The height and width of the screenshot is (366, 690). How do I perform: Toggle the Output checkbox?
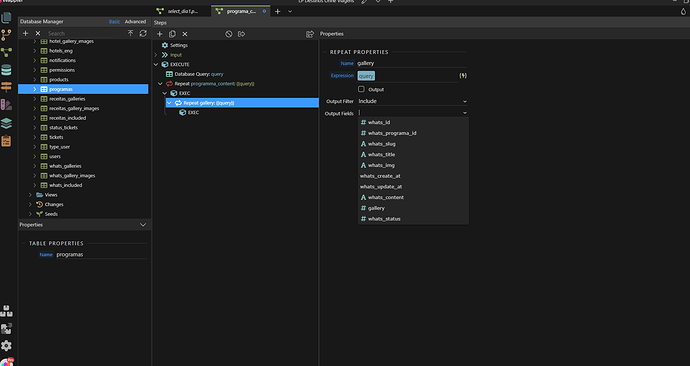[x=361, y=89]
